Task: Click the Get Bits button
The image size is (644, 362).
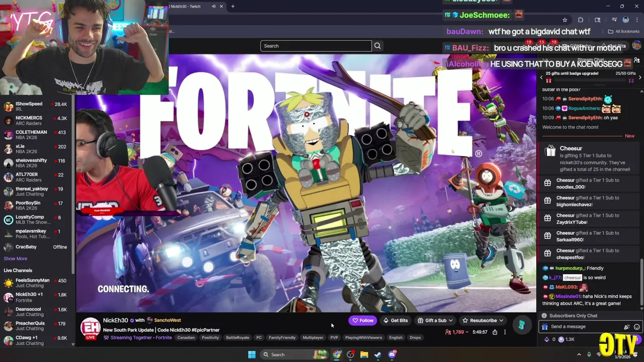Action: [395, 320]
